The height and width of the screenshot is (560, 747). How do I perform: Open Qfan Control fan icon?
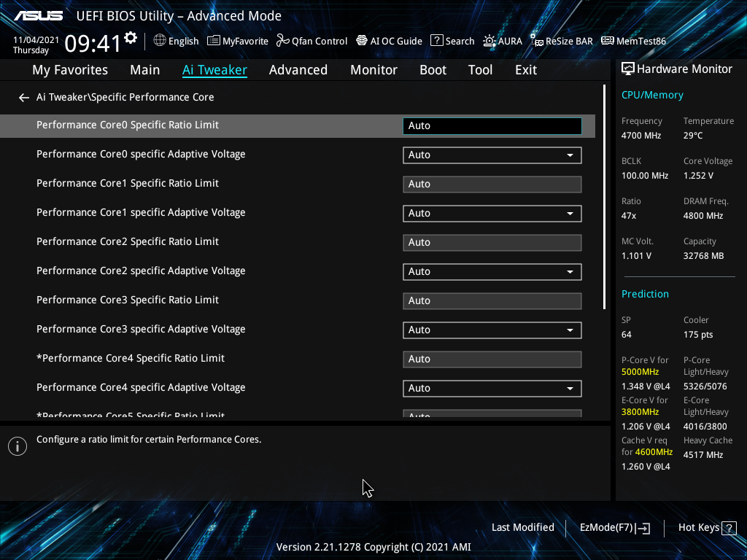(x=282, y=41)
